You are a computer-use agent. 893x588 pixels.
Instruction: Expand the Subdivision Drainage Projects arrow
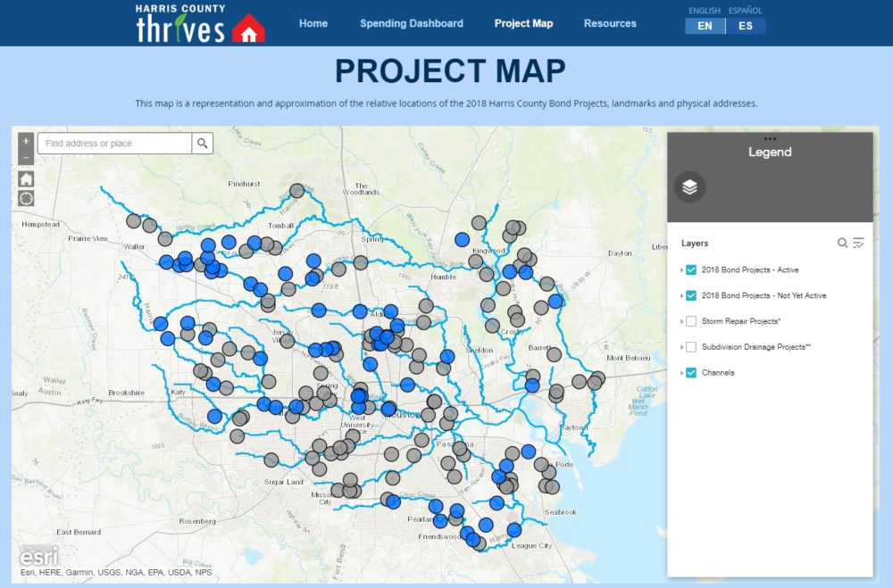(681, 347)
